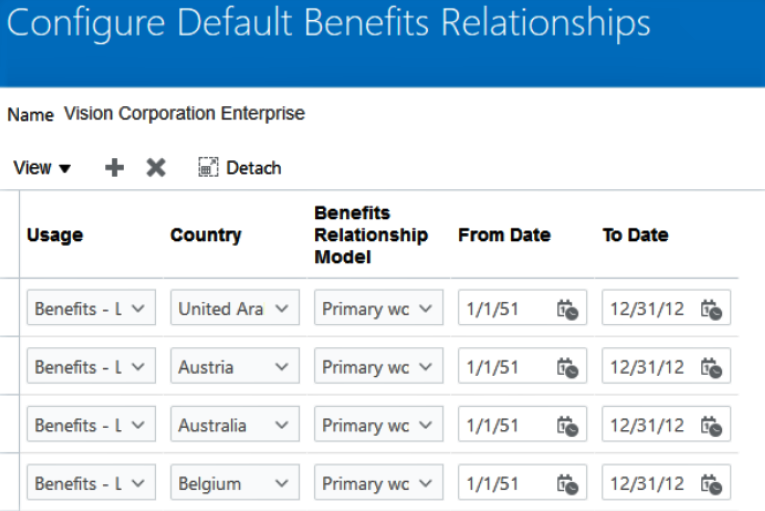The image size is (765, 511).
Task: Open From Date calendar for Belgium row
Action: (567, 484)
